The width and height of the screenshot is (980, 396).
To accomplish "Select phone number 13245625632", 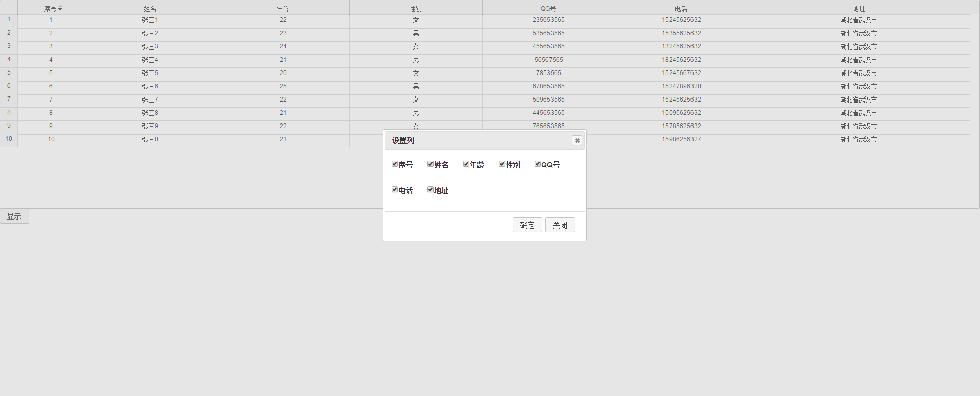I will click(681, 46).
